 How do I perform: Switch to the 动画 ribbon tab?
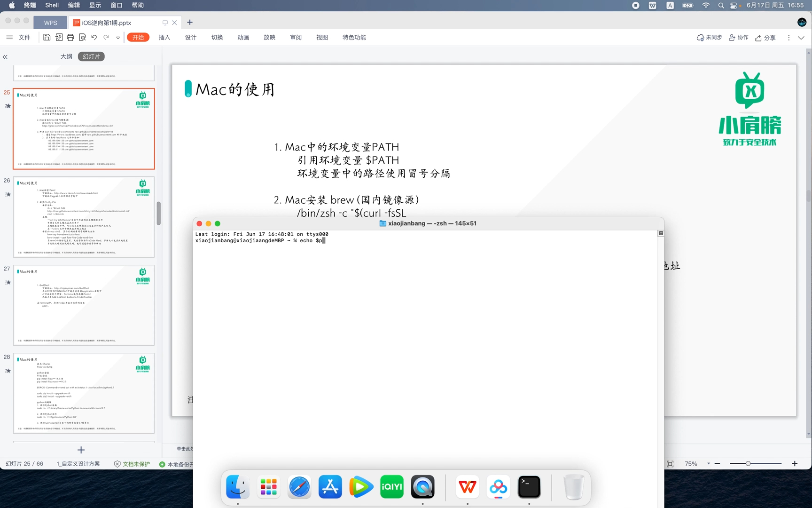(x=243, y=37)
